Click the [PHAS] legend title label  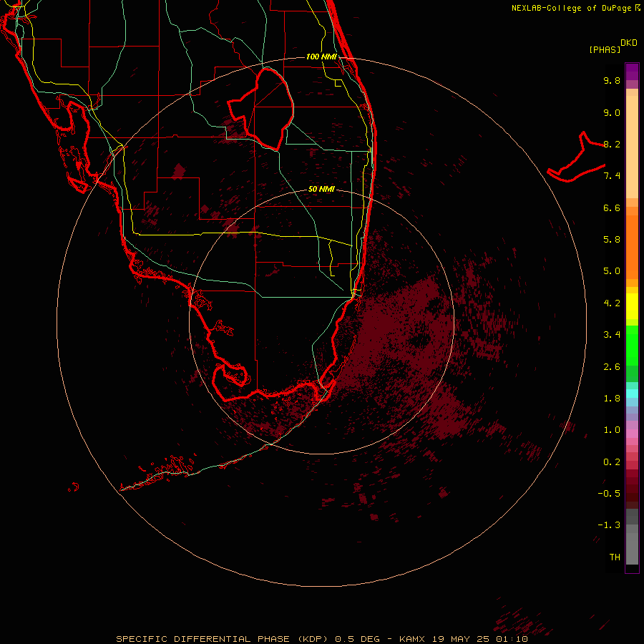pos(605,49)
